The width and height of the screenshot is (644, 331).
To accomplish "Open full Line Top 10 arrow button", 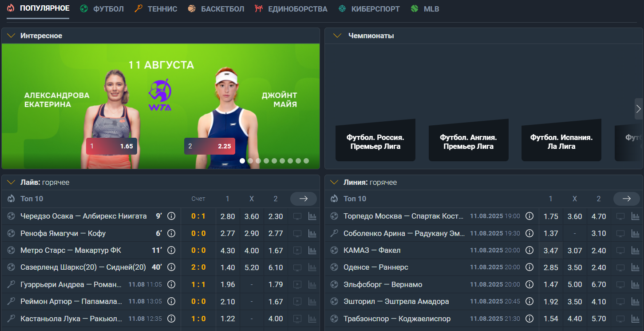I will click(627, 199).
